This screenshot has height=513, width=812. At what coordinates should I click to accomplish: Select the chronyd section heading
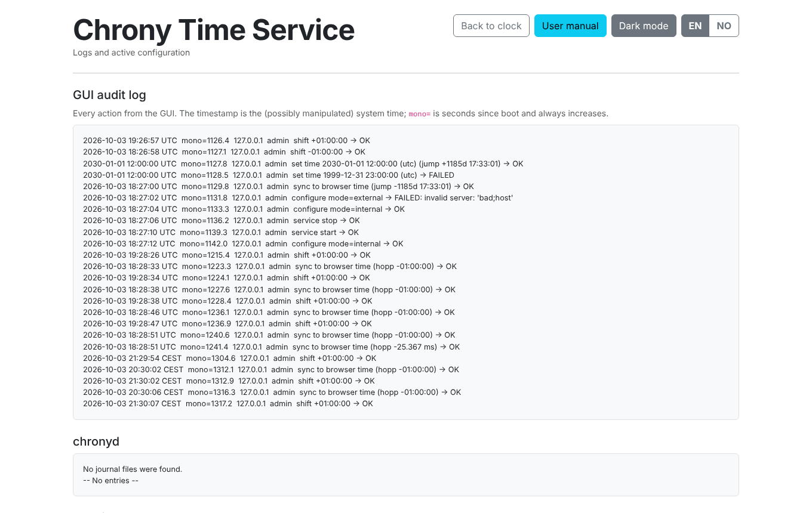[x=96, y=441]
